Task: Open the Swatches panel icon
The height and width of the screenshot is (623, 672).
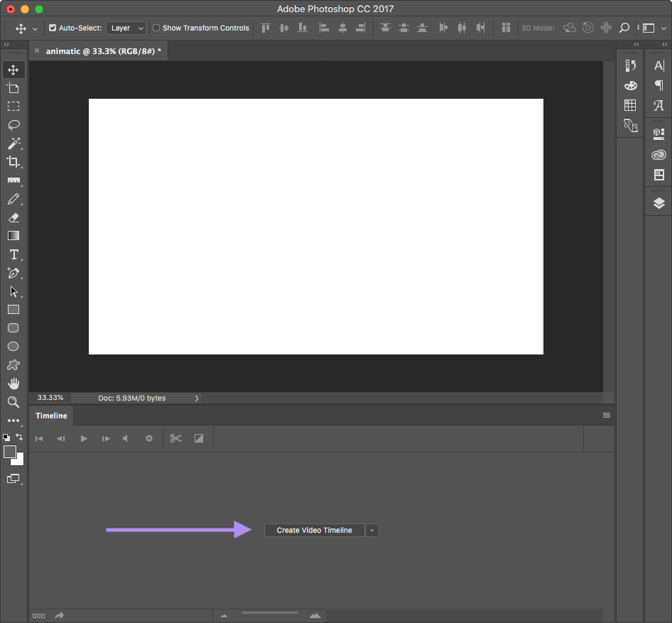Action: (630, 85)
